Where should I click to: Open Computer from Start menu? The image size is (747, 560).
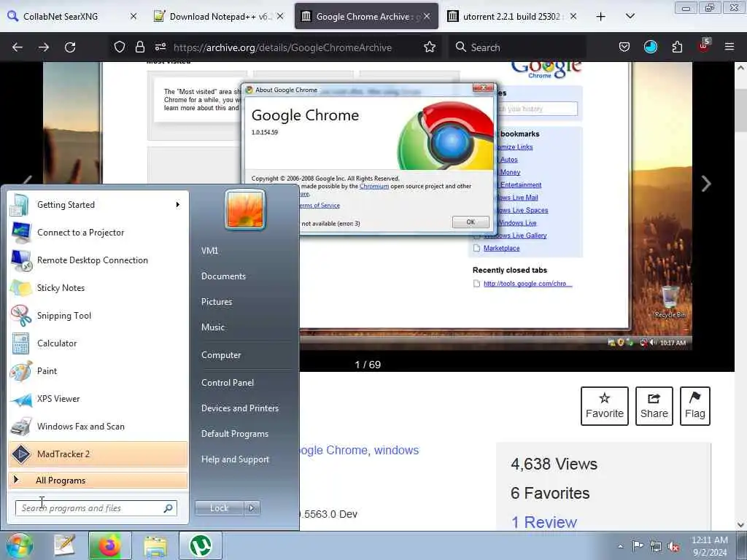pyautogui.click(x=221, y=355)
